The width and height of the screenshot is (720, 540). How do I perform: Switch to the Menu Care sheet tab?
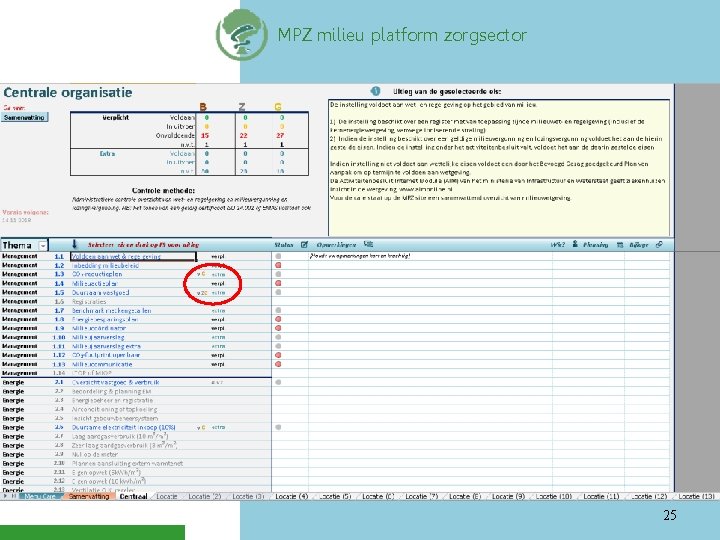click(x=40, y=496)
